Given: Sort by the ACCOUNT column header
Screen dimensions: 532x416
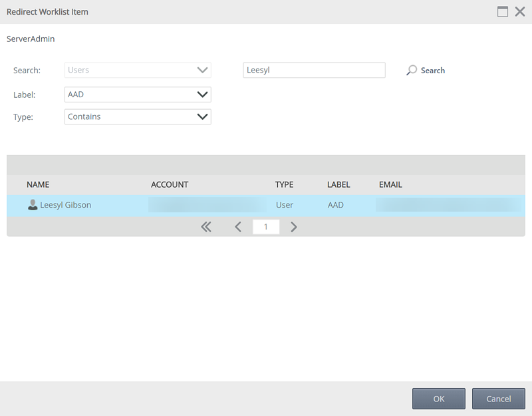Looking at the screenshot, I should (170, 184).
